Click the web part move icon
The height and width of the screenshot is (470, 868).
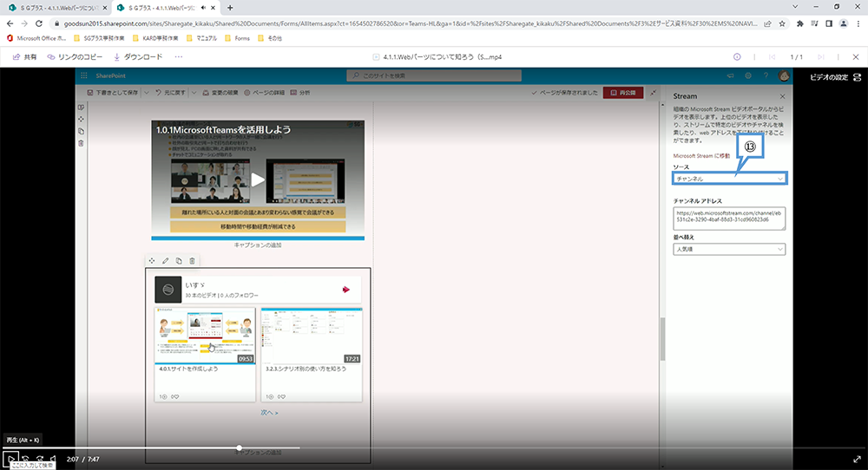(x=152, y=260)
